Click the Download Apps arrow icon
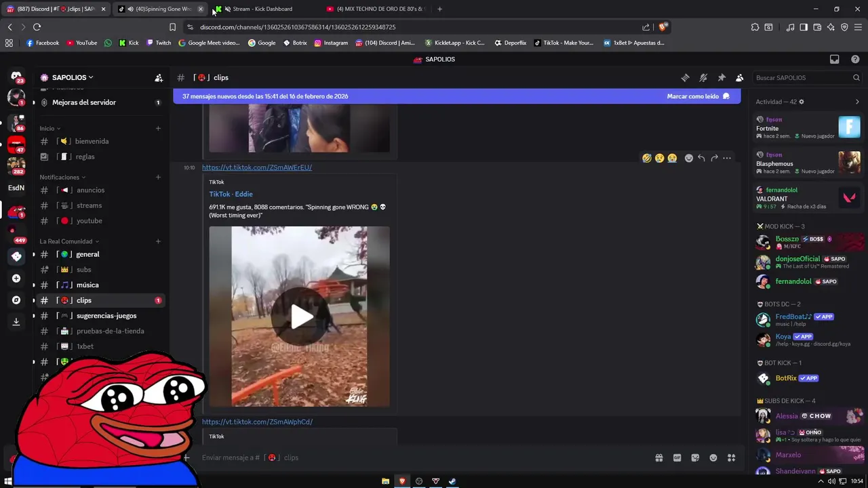The height and width of the screenshot is (488, 868). click(16, 322)
